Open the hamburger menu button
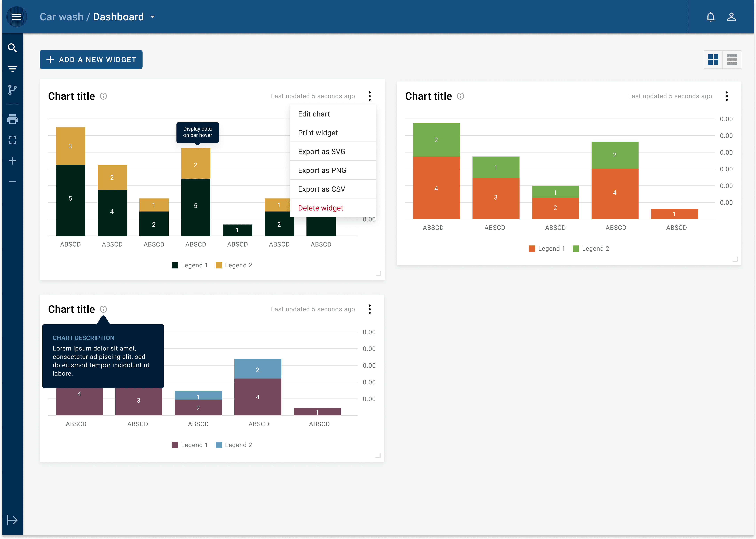756x539 pixels. (x=17, y=17)
